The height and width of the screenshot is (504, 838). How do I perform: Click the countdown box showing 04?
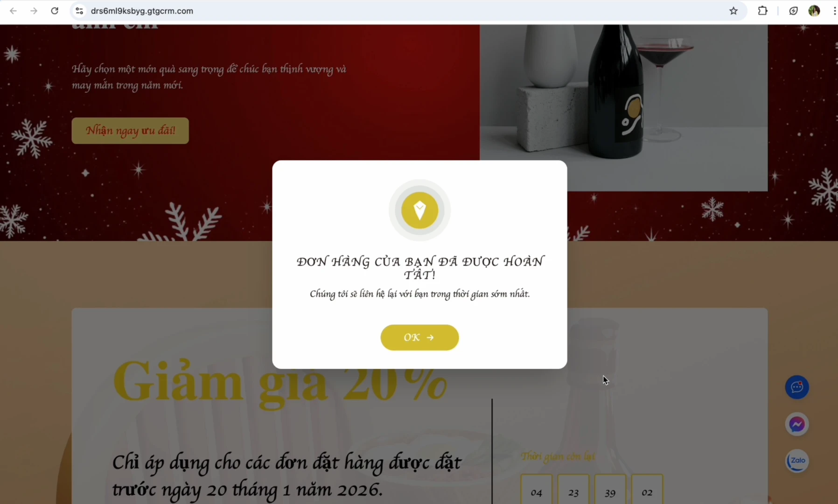pyautogui.click(x=537, y=490)
